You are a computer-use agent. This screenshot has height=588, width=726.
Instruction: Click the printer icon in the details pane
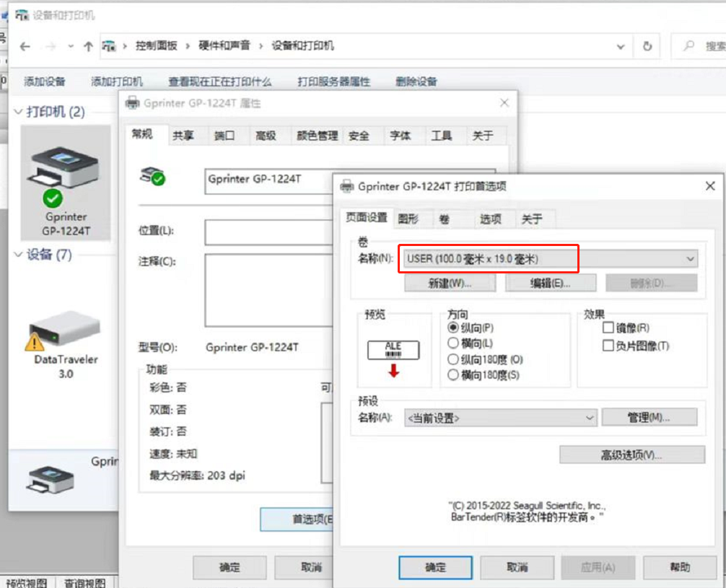[x=51, y=478]
